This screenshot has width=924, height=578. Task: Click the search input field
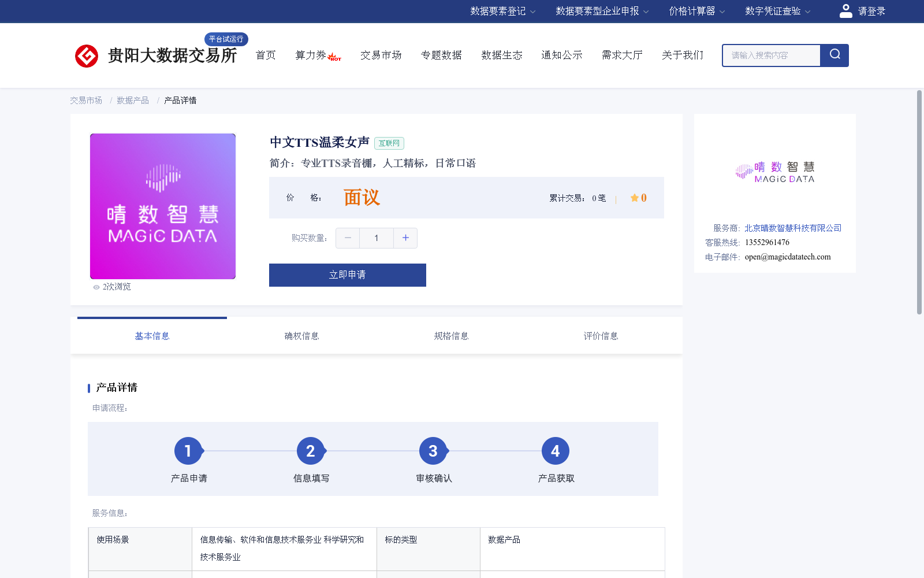point(771,55)
